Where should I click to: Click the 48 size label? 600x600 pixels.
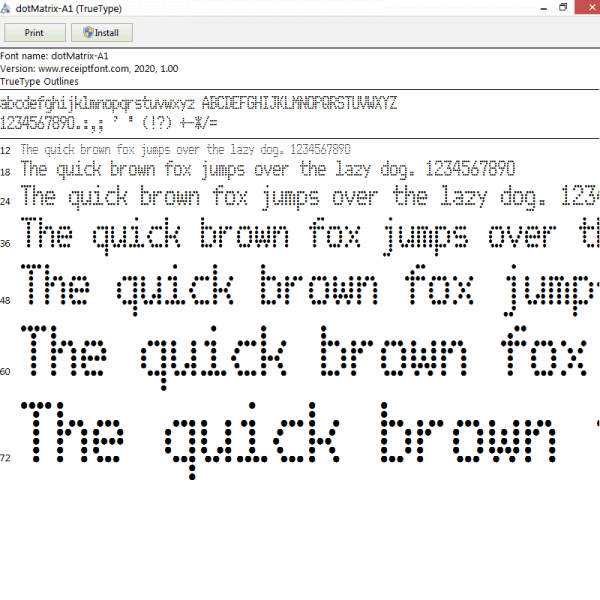(x=6, y=300)
